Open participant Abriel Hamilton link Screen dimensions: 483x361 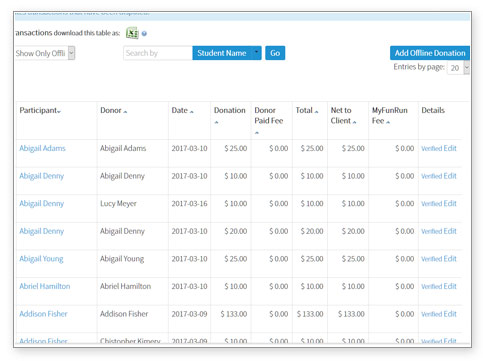[x=45, y=286]
